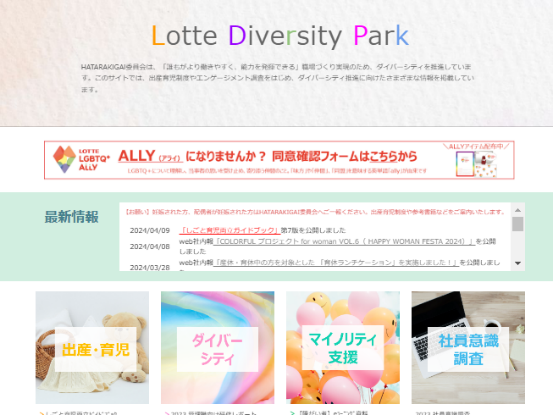This screenshot has height=415, width=553.
Task: Click the news list scroll up arrow
Action: click(518, 210)
